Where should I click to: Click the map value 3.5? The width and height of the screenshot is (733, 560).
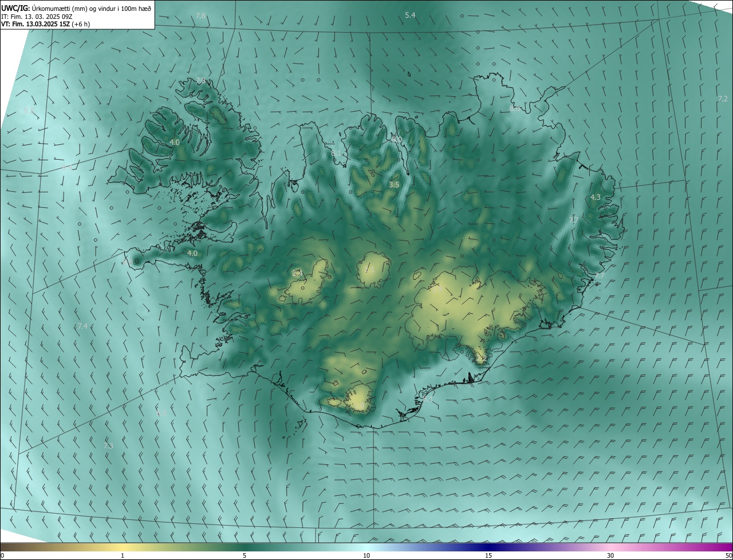click(x=394, y=185)
